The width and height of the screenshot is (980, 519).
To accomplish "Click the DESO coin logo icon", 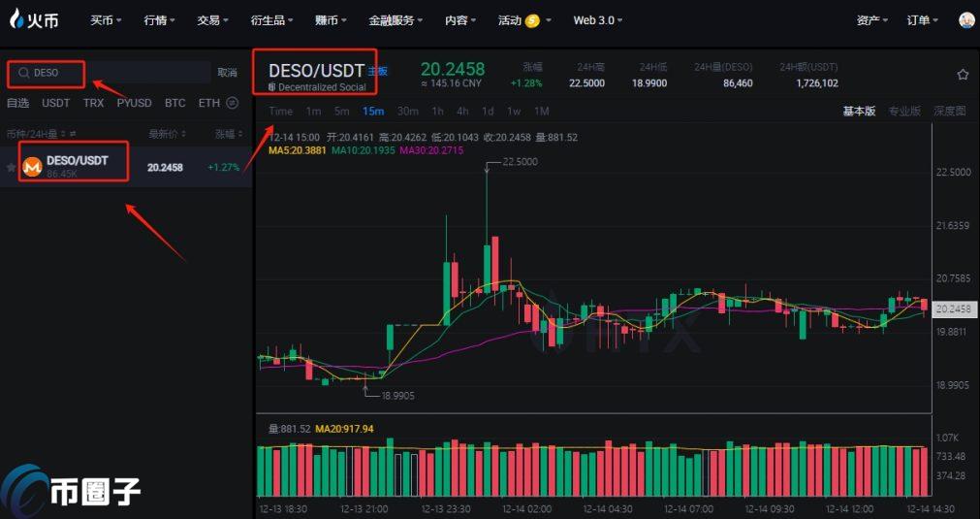I will (32, 167).
